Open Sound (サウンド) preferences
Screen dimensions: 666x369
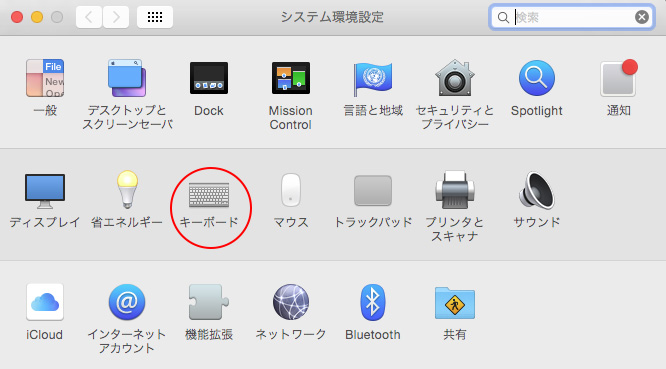pos(536,190)
